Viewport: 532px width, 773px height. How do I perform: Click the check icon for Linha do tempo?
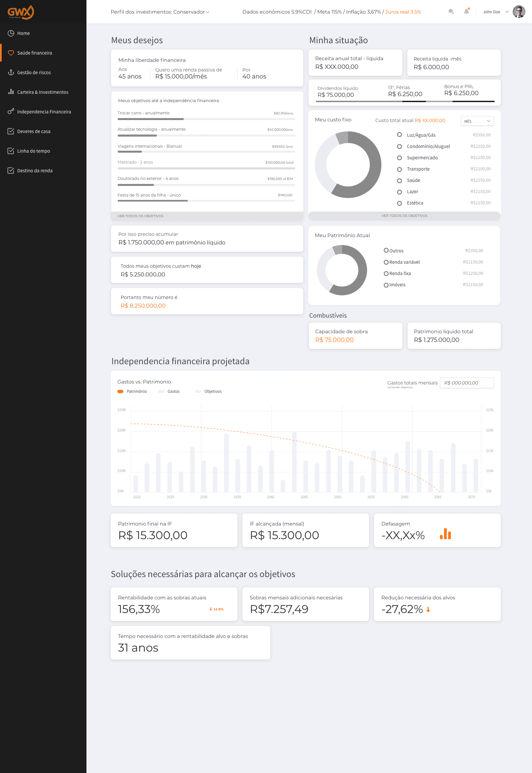pos(11,151)
